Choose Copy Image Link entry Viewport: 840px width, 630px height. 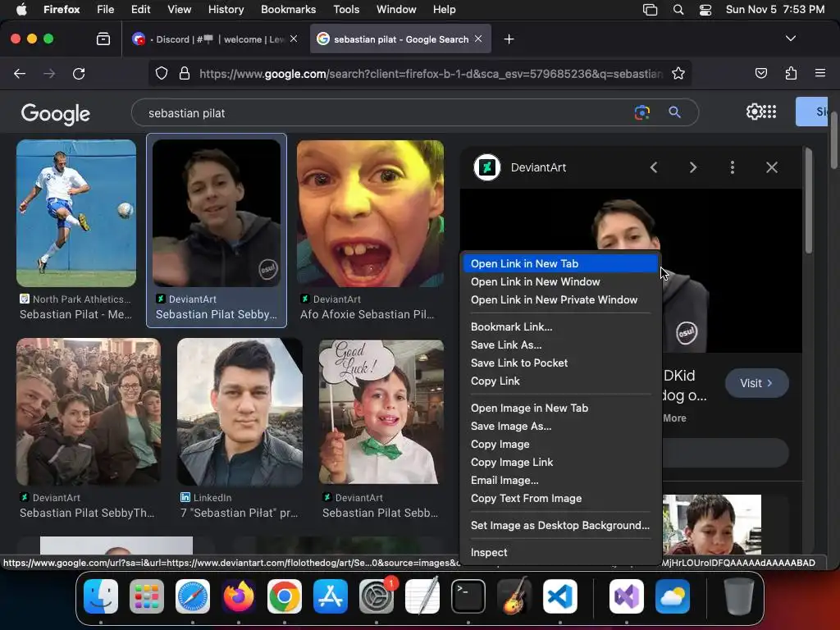pos(560,463)
